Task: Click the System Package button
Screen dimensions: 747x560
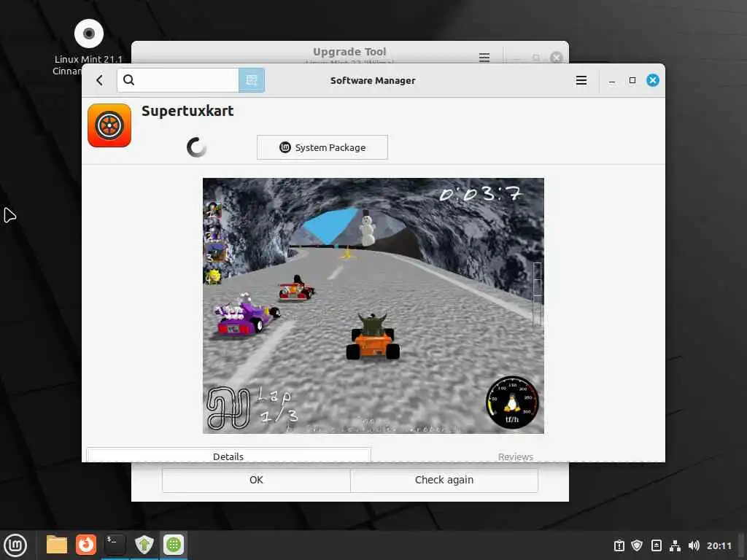Action: click(x=322, y=147)
